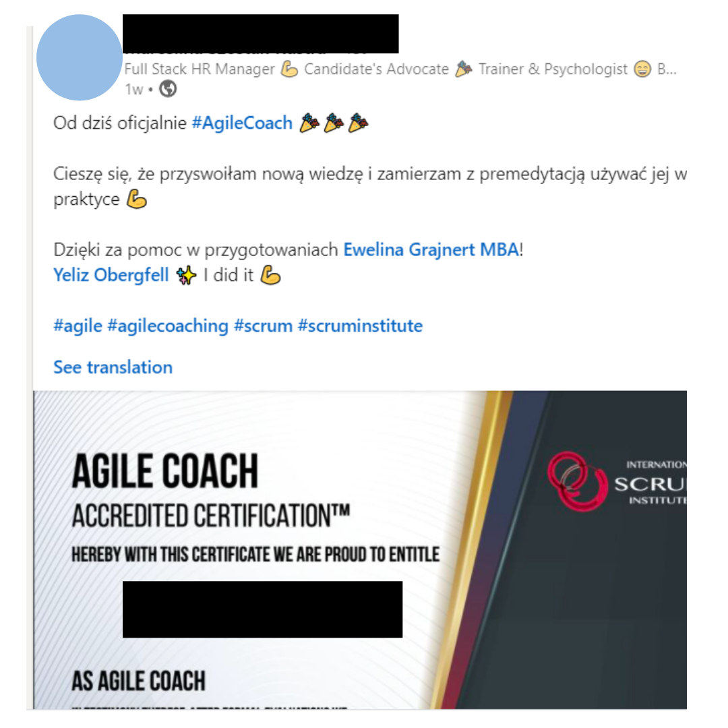The image size is (728, 728).
Task: Open the #agile hashtag
Action: (x=78, y=326)
